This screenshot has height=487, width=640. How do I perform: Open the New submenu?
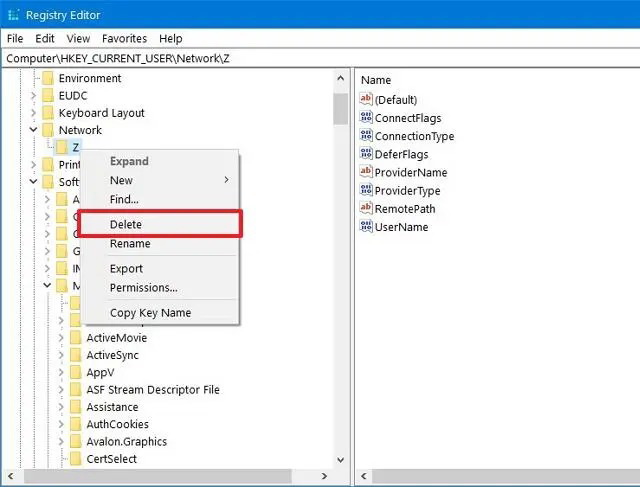pos(160,180)
